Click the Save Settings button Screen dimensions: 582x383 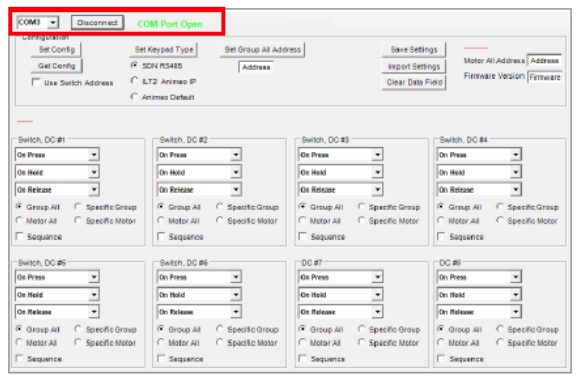[x=414, y=49]
